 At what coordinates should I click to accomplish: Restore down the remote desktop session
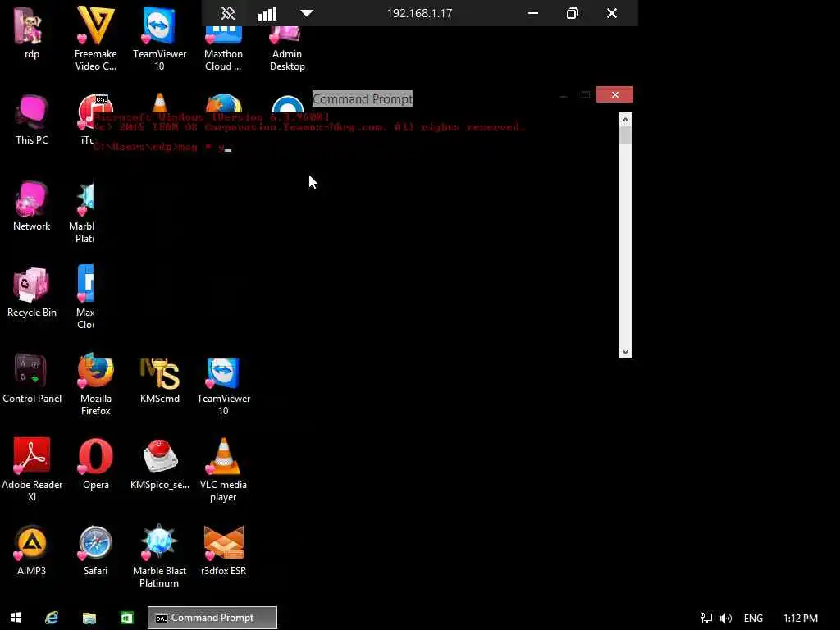[572, 13]
